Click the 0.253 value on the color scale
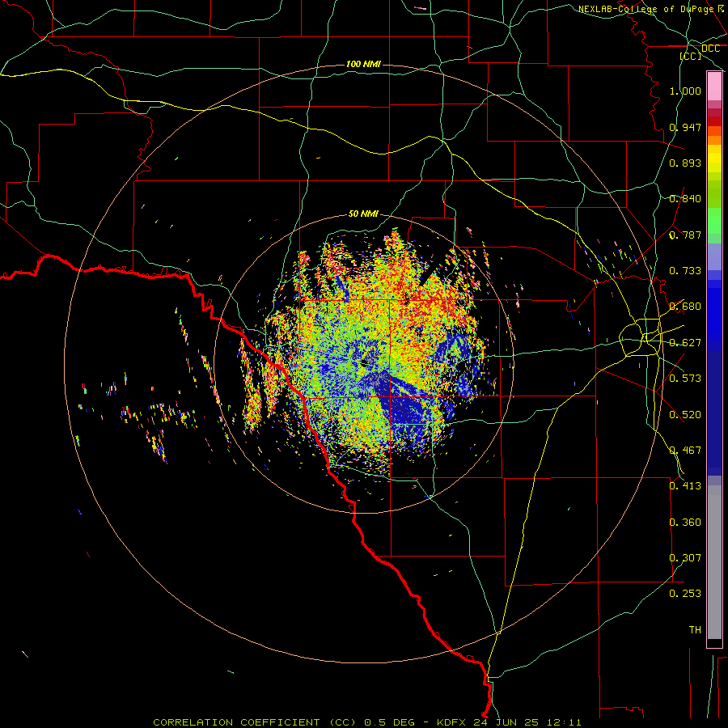This screenshot has height=728, width=728. pos(685,594)
